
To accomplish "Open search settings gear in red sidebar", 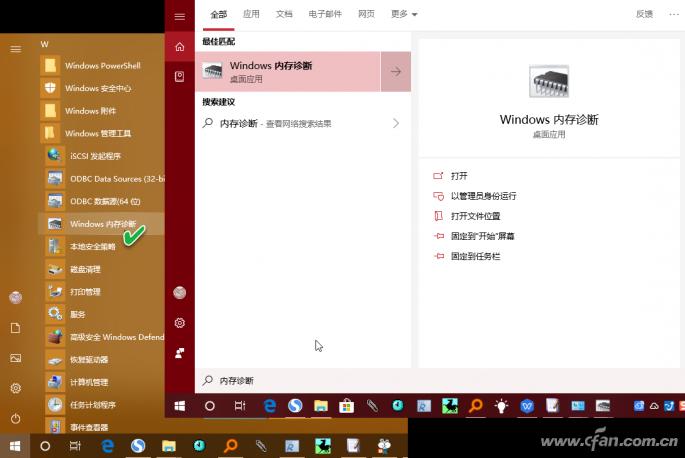I will [180, 323].
